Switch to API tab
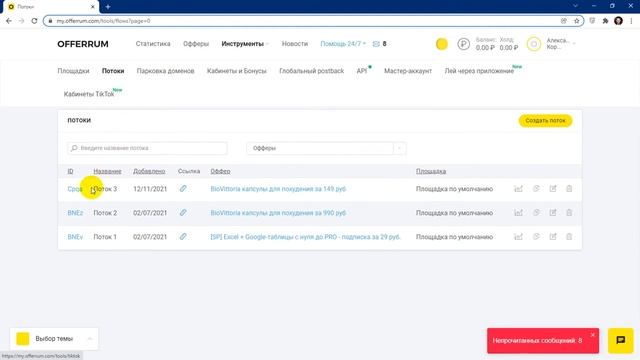This screenshot has height=360, width=640. coord(362,71)
